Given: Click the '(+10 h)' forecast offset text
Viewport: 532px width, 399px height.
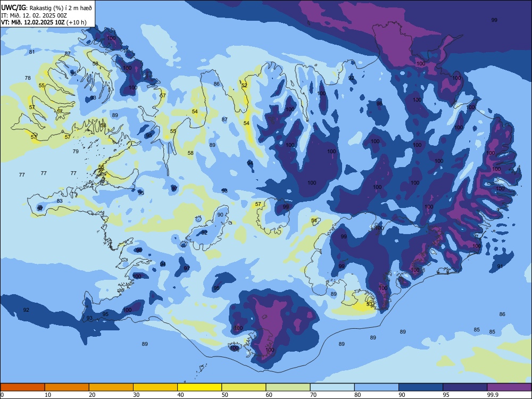Looking at the screenshot, I should pyautogui.click(x=76, y=23).
